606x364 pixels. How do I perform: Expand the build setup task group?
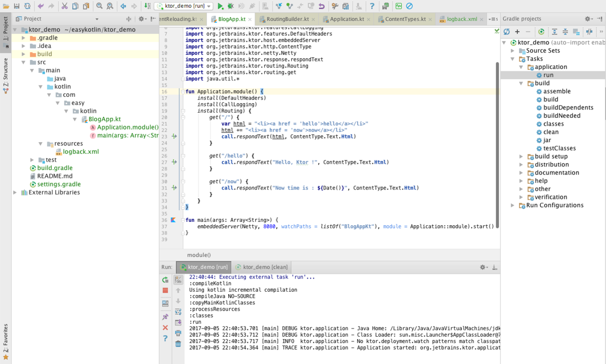[521, 156]
